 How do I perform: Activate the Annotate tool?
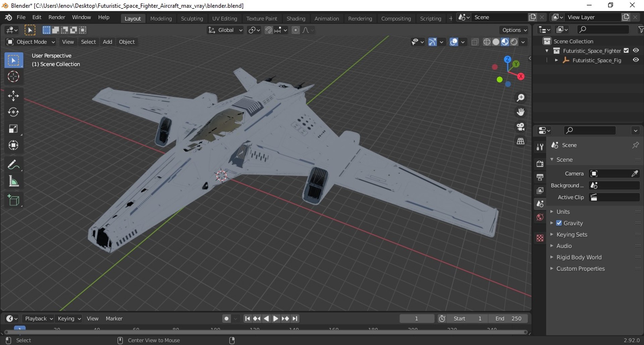pyautogui.click(x=14, y=164)
